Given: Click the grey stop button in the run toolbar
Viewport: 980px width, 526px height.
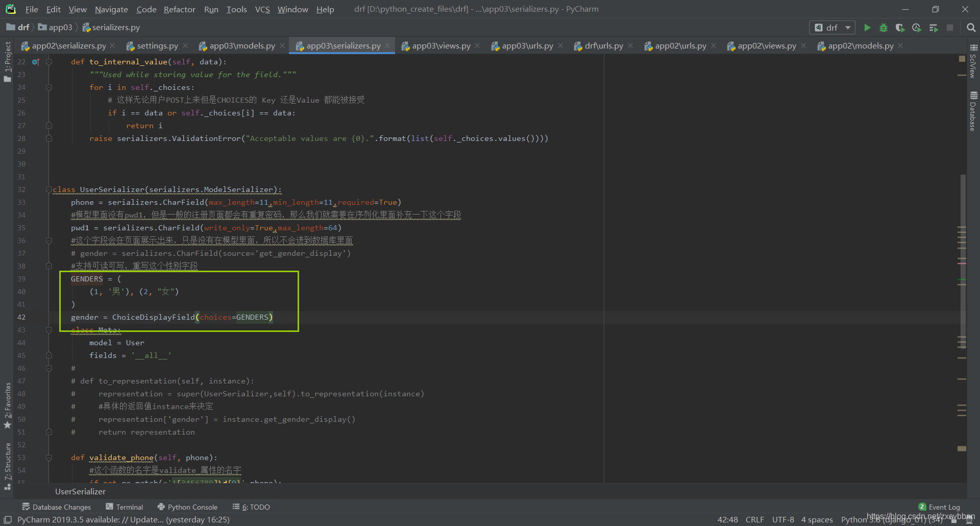Looking at the screenshot, I should (x=950, y=28).
